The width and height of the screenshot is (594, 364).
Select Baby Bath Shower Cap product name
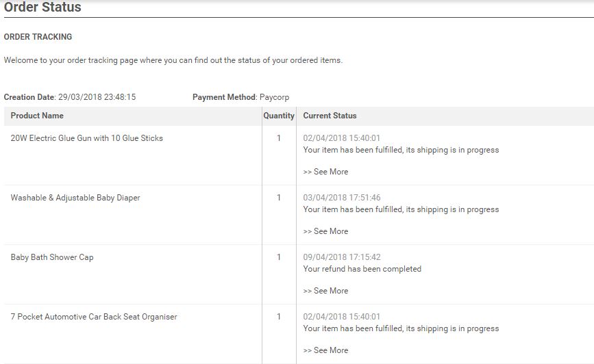(52, 257)
